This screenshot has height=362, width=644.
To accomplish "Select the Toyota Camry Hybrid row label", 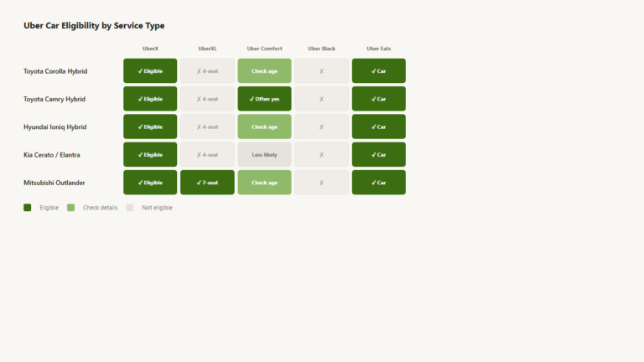I will 55,99.
